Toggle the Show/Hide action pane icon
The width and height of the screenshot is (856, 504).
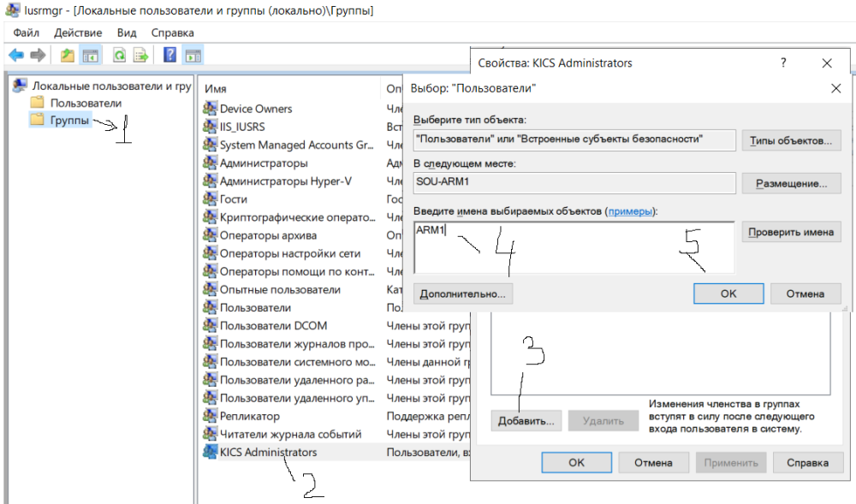coord(193,55)
